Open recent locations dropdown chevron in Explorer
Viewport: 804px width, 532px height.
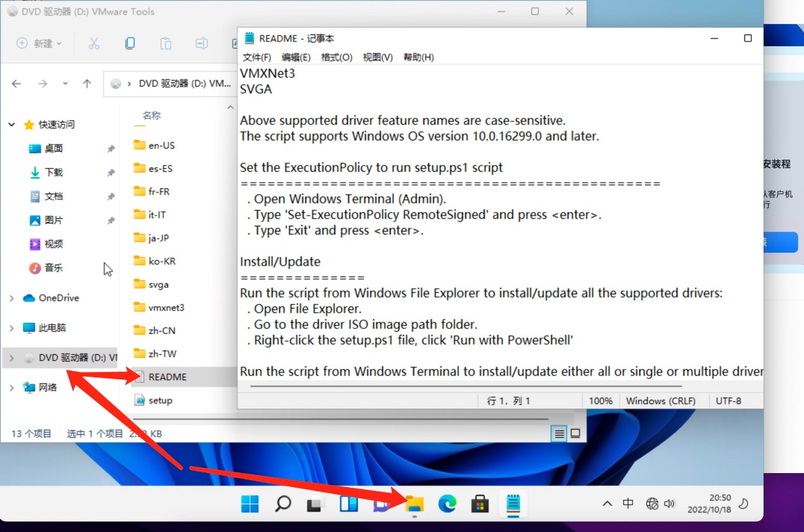[65, 84]
